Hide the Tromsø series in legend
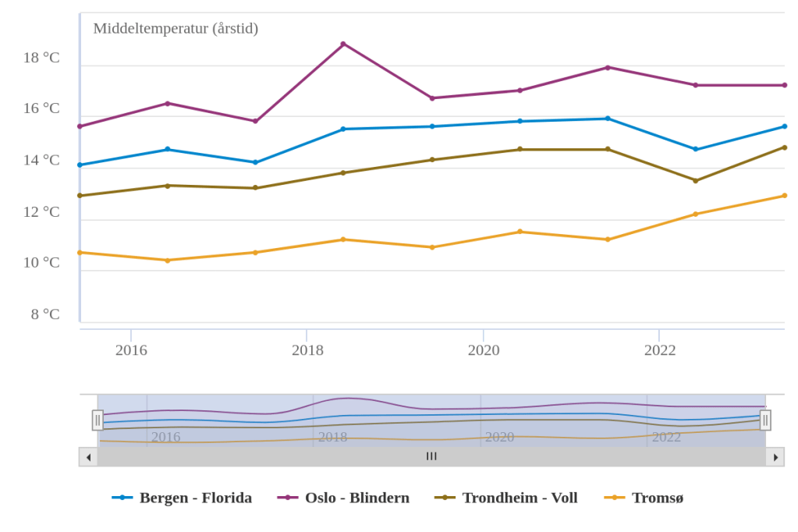Viewport: 798px width, 532px height. 657,498
